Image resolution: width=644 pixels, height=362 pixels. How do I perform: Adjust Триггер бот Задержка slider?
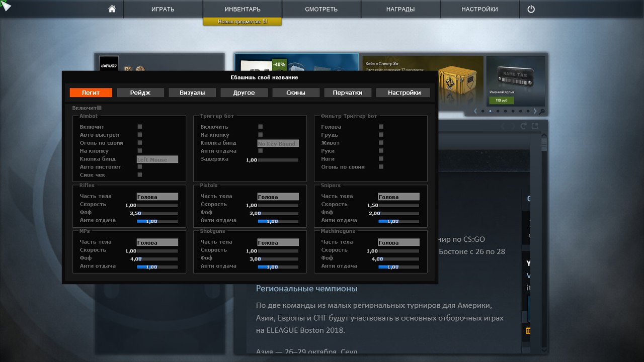coord(278,160)
